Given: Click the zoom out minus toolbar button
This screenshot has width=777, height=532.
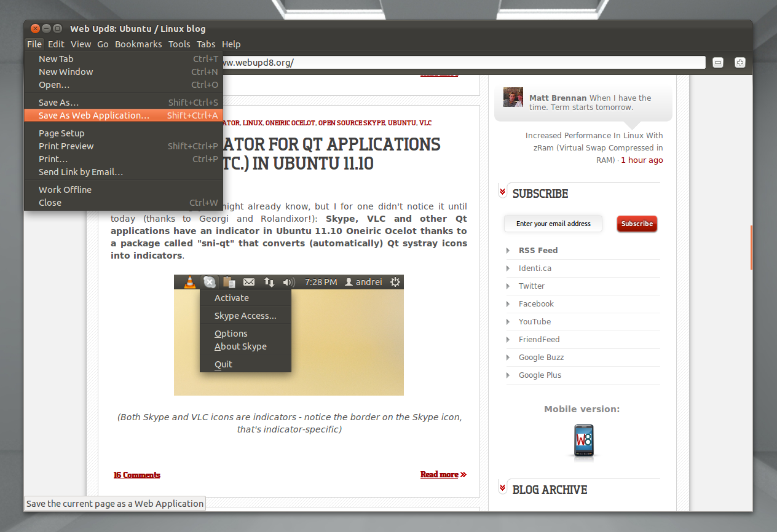Looking at the screenshot, I should click(718, 63).
